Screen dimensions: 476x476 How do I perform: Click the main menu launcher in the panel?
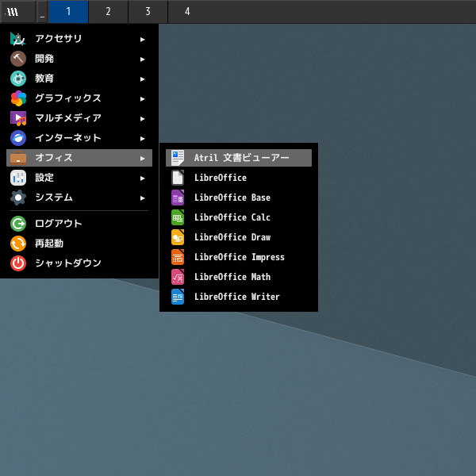(13, 12)
